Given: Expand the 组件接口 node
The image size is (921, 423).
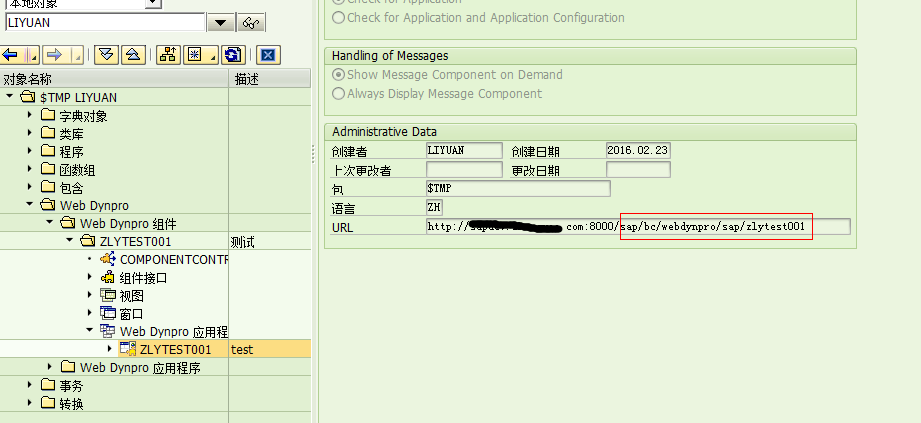Looking at the screenshot, I should tap(89, 276).
